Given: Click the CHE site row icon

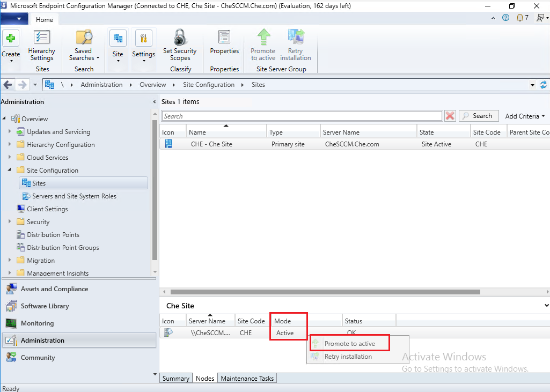Looking at the screenshot, I should pyautogui.click(x=168, y=144).
